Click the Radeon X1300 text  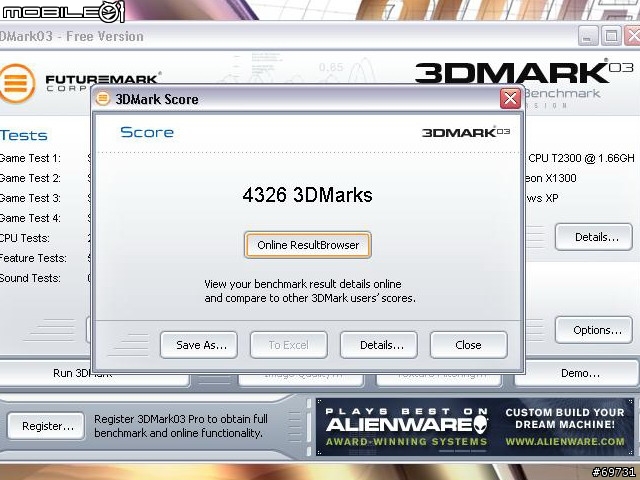pyautogui.click(x=550, y=178)
